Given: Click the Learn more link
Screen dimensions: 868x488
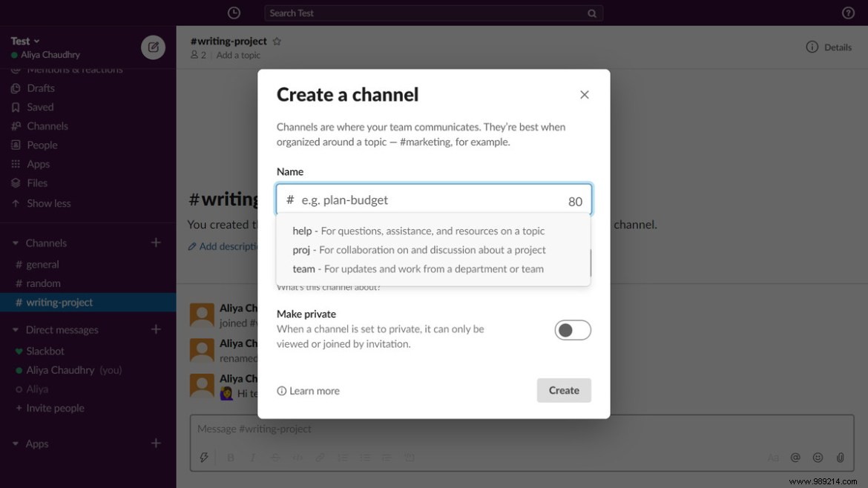Looking at the screenshot, I should coord(314,390).
